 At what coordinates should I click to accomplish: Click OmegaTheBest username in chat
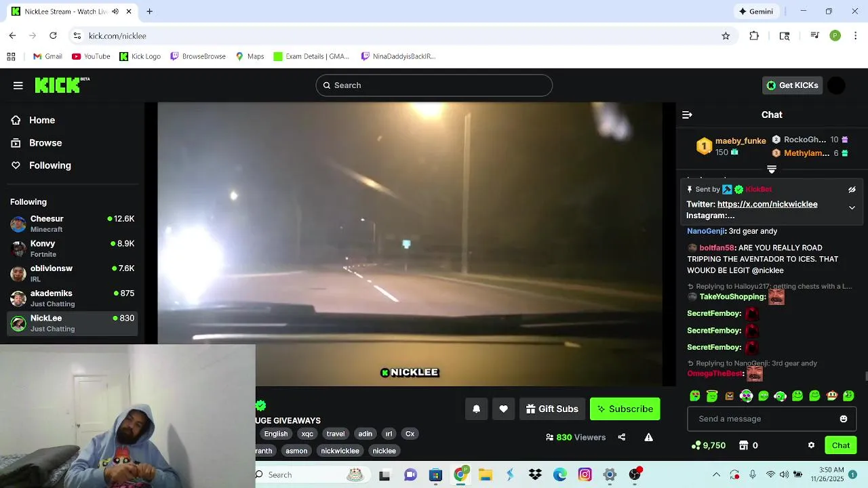pos(715,373)
